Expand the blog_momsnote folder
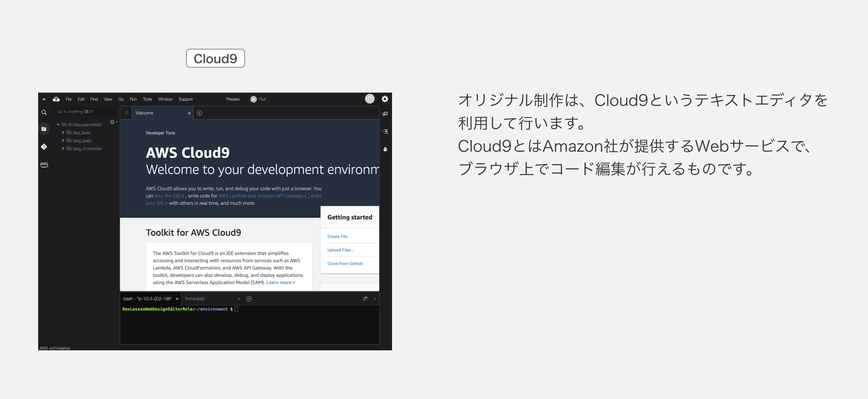This screenshot has width=868, height=399. 63,149
